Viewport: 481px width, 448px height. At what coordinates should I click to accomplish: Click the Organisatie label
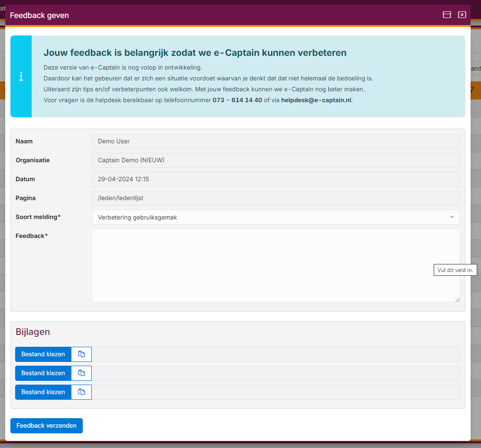[33, 160]
